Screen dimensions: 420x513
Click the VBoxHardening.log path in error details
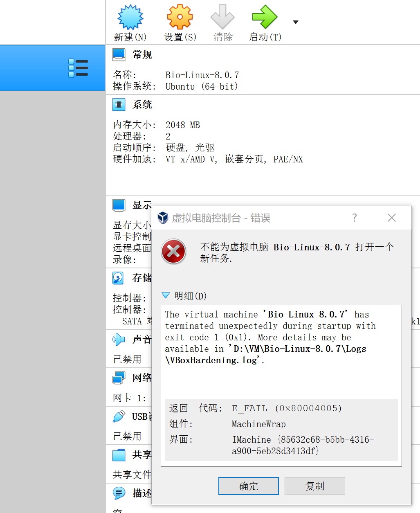(265, 355)
